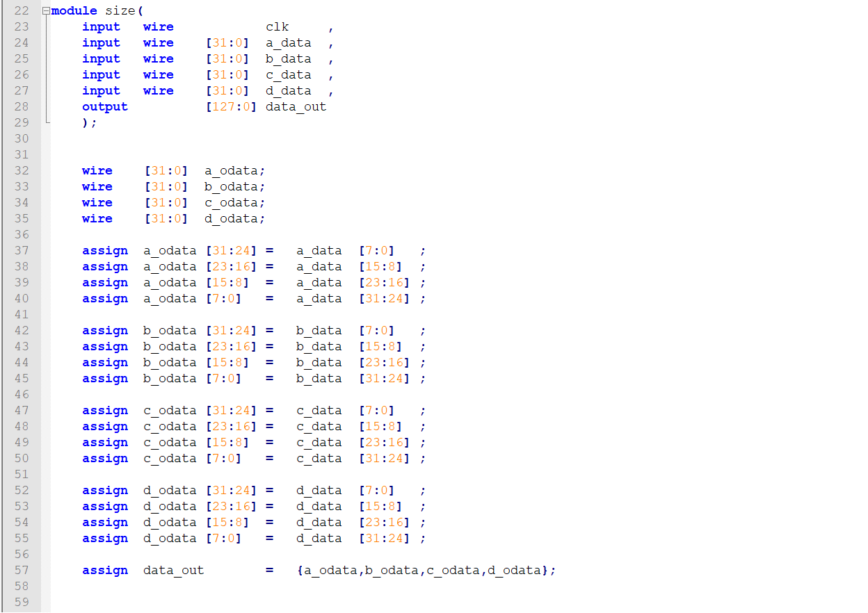Click c_odata [7:0] on line 50

192,459
